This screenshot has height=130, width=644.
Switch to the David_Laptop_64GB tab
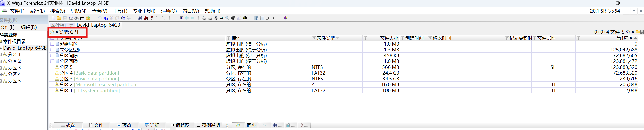(98, 25)
